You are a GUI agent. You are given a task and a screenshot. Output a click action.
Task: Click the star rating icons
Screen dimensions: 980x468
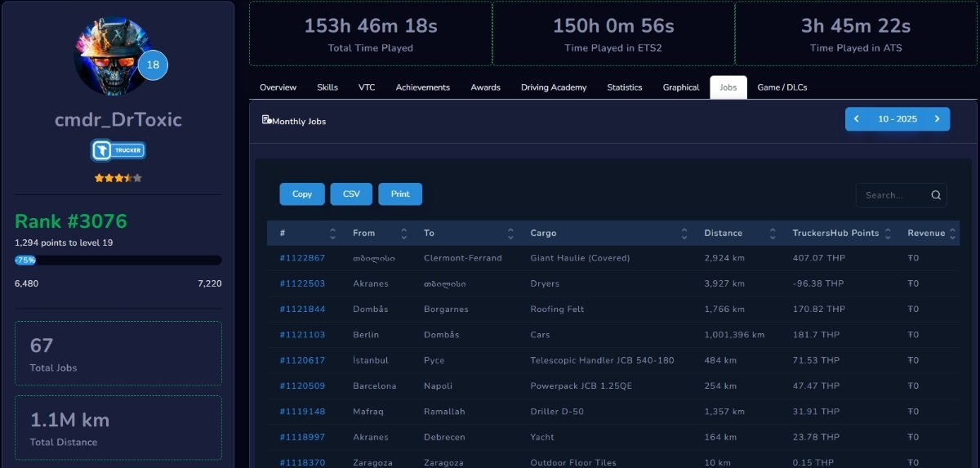click(118, 177)
